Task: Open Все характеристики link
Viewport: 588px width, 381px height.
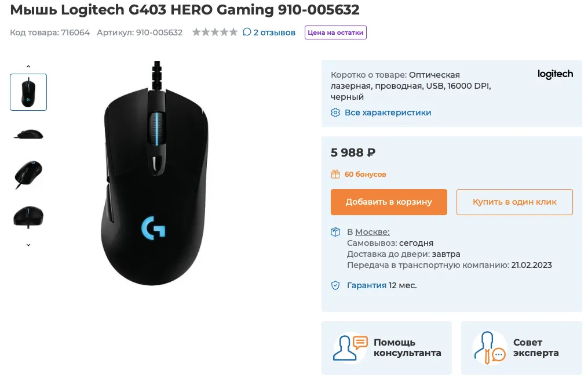Action: [388, 113]
